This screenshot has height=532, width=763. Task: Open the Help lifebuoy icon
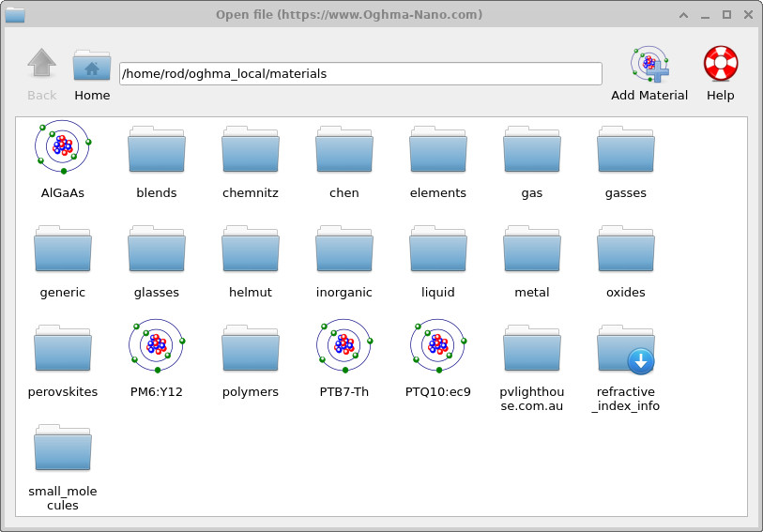pyautogui.click(x=720, y=66)
